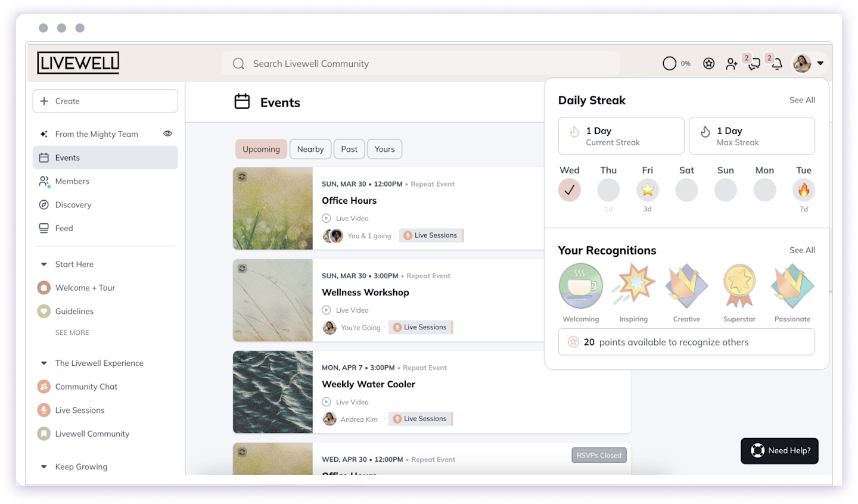Select the Superstar recognition badge

click(739, 286)
